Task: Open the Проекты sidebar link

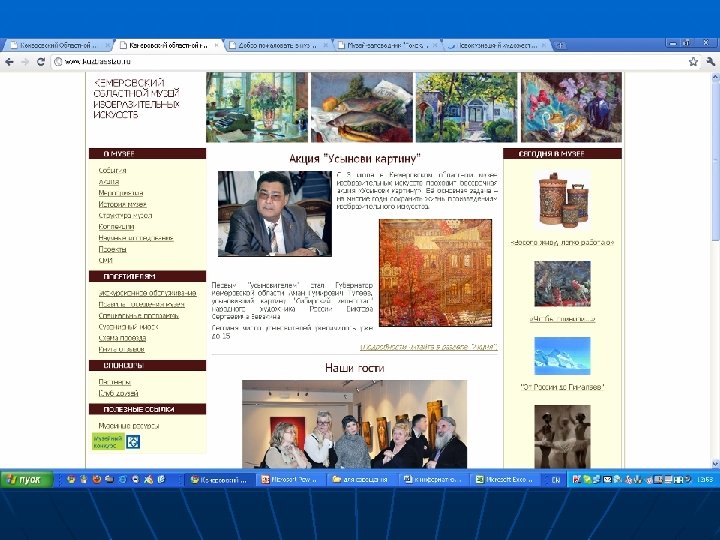Action: click(112, 249)
